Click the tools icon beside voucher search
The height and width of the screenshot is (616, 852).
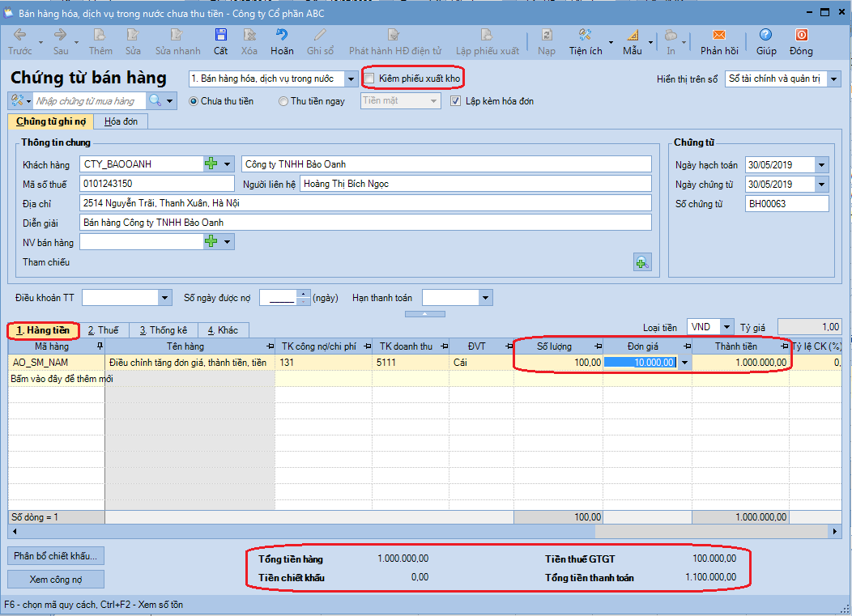tap(17, 100)
